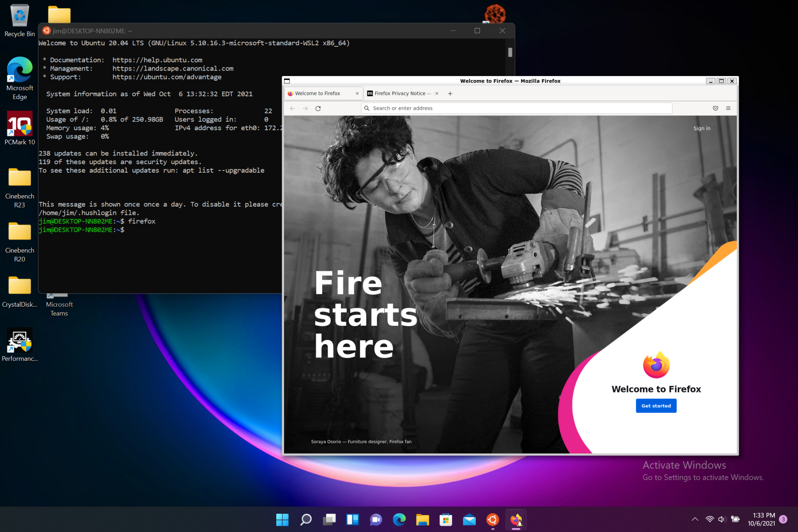The width and height of the screenshot is (798, 532).
Task: Open a new tab in Firefox
Action: (x=450, y=93)
